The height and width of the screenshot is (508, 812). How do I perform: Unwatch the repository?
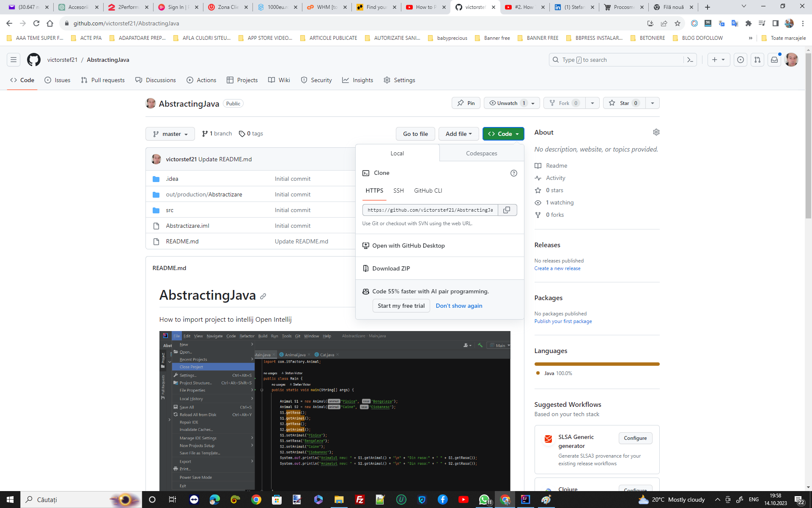(x=507, y=103)
